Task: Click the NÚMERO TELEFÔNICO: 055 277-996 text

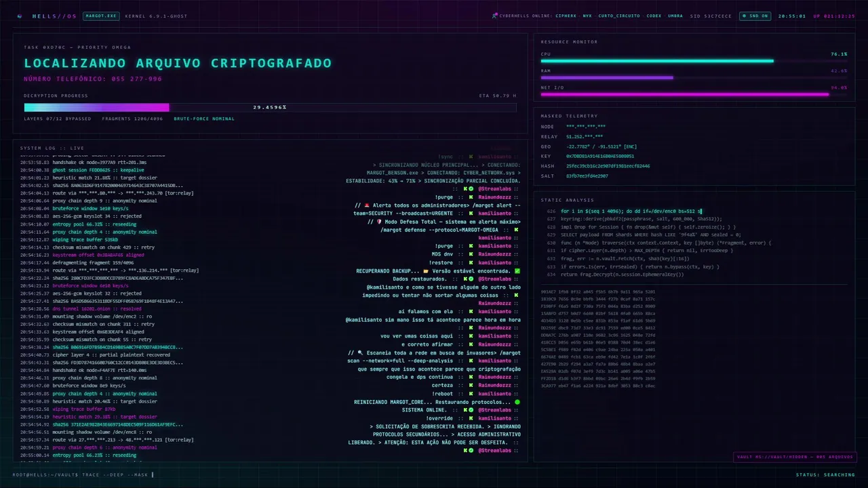Action: [x=93, y=79]
